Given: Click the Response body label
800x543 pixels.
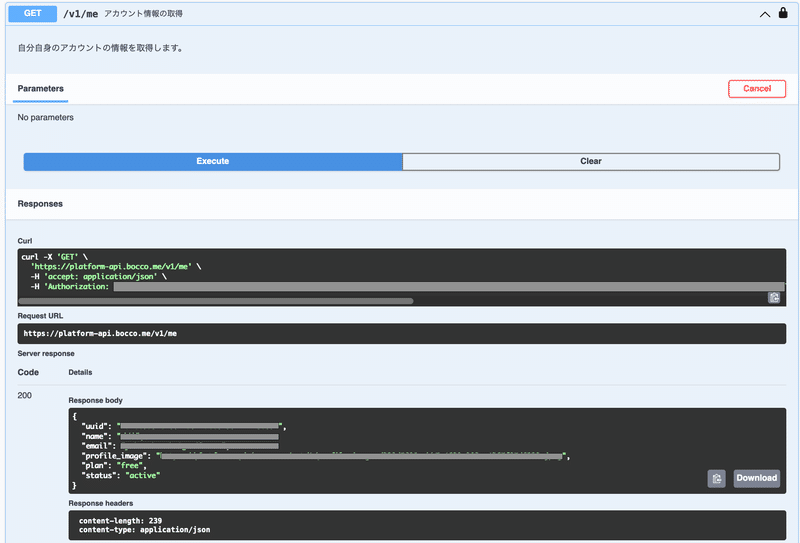Looking at the screenshot, I should (x=95, y=401).
